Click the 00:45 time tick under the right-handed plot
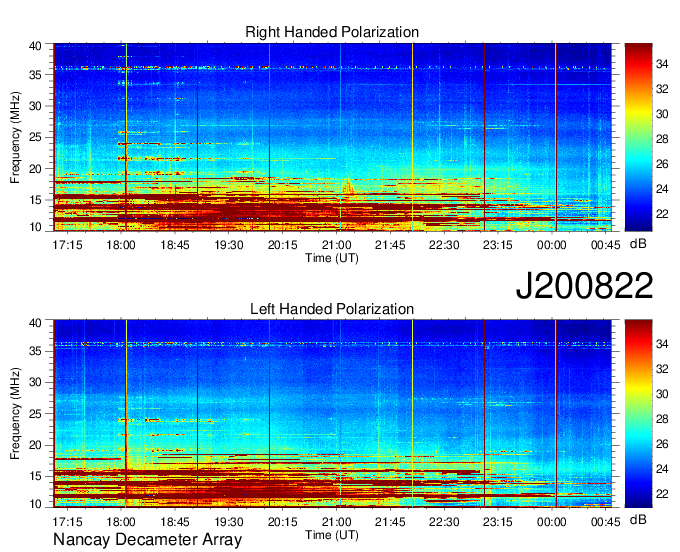680x552 pixels. [605, 245]
